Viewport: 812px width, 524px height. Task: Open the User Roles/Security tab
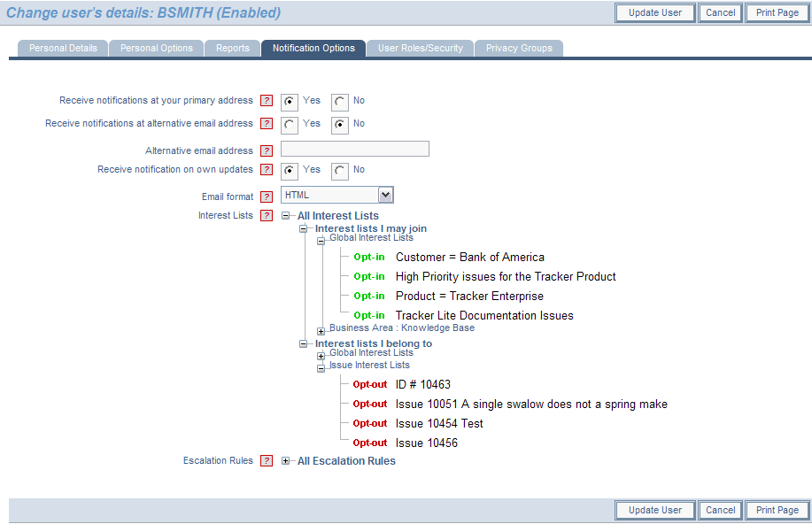420,48
